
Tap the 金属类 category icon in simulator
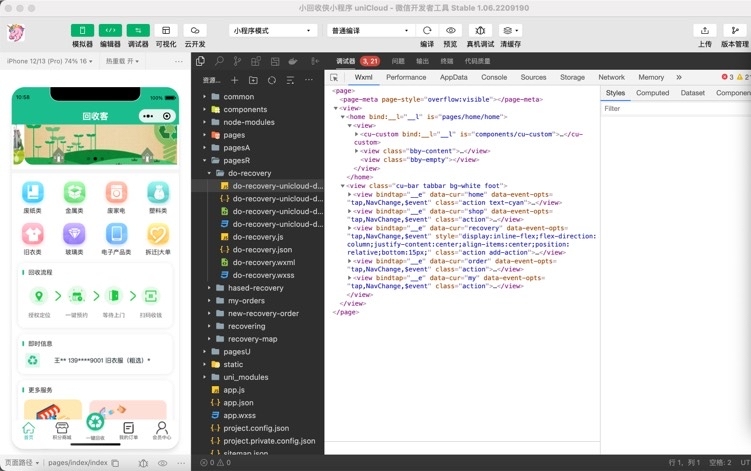pos(74,193)
